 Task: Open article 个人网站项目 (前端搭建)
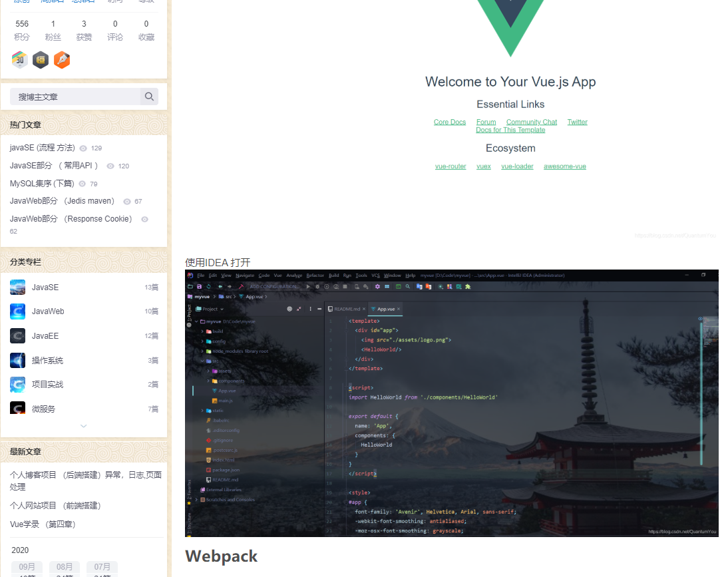coord(55,506)
